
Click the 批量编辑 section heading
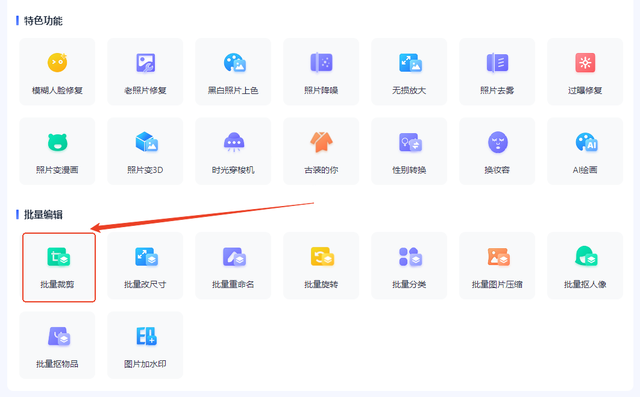(x=43, y=214)
